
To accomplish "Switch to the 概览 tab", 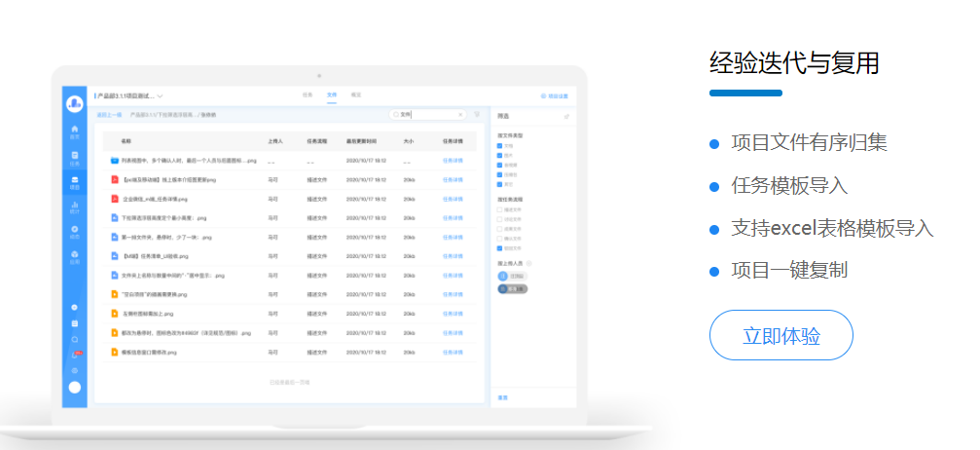I will pos(355,95).
